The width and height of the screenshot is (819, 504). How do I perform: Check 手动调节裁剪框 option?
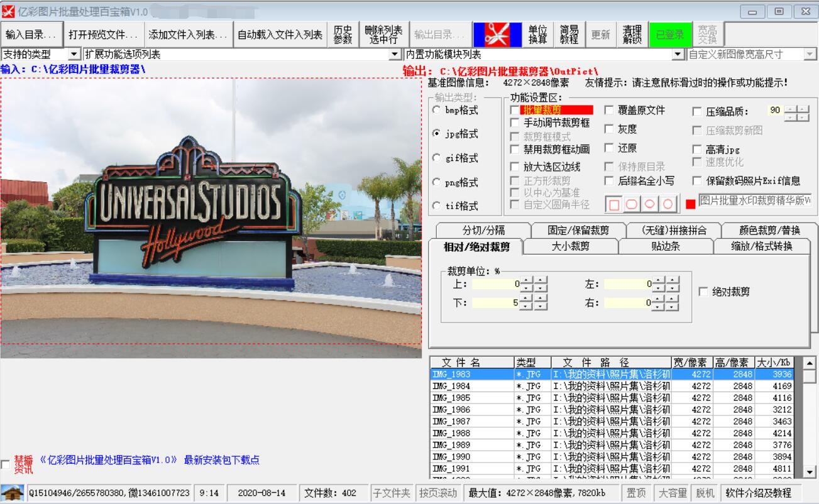(515, 123)
